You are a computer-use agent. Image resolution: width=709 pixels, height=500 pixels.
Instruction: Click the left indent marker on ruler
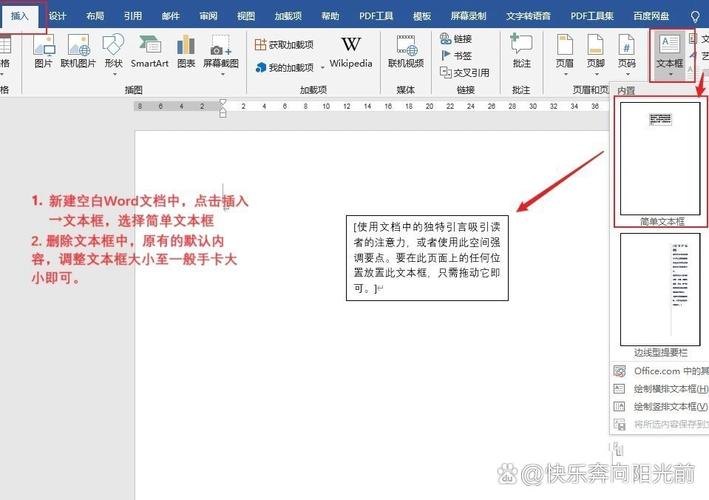[x=223, y=113]
